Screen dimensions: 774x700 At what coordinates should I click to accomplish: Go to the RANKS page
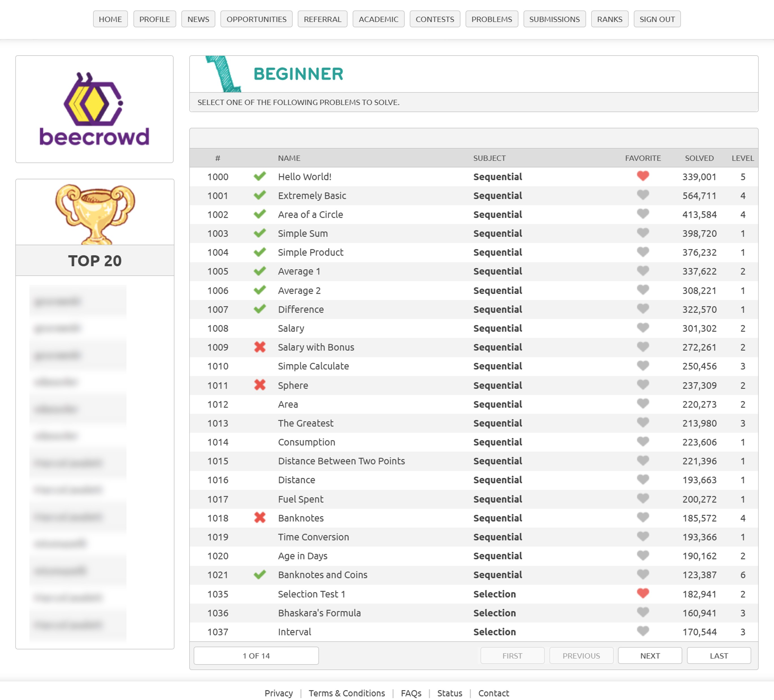click(609, 19)
